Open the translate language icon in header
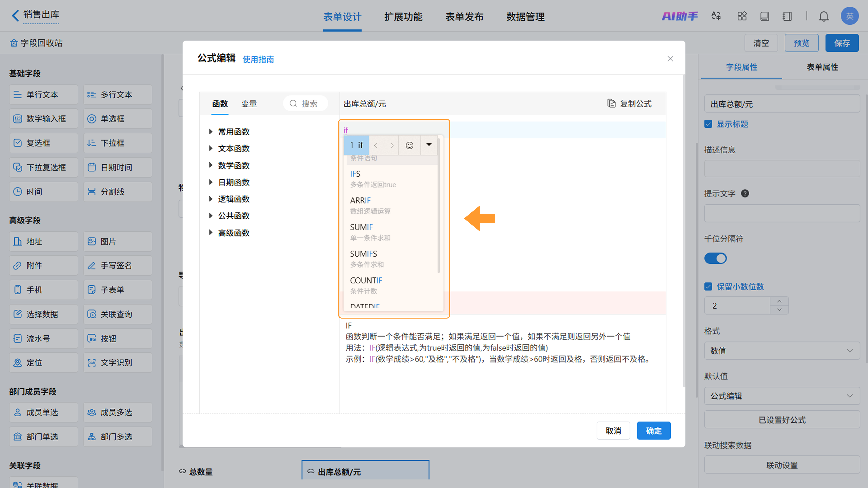Image resolution: width=868 pixels, height=488 pixels. click(x=716, y=16)
